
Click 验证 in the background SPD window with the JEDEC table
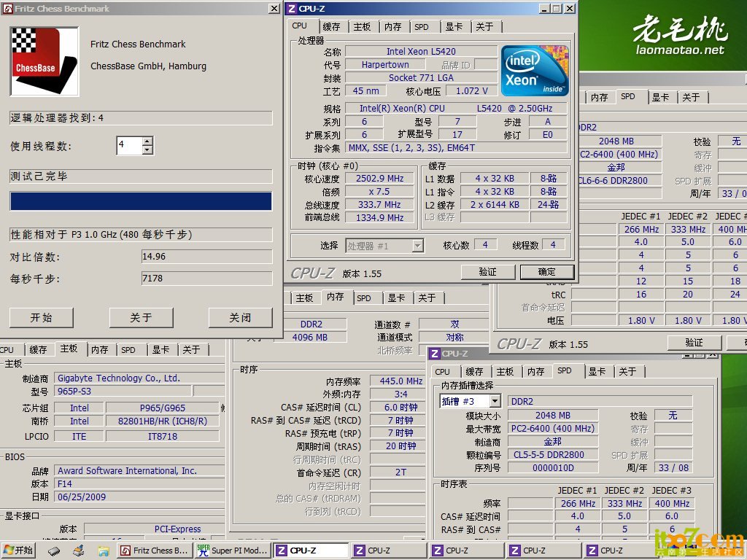694,343
